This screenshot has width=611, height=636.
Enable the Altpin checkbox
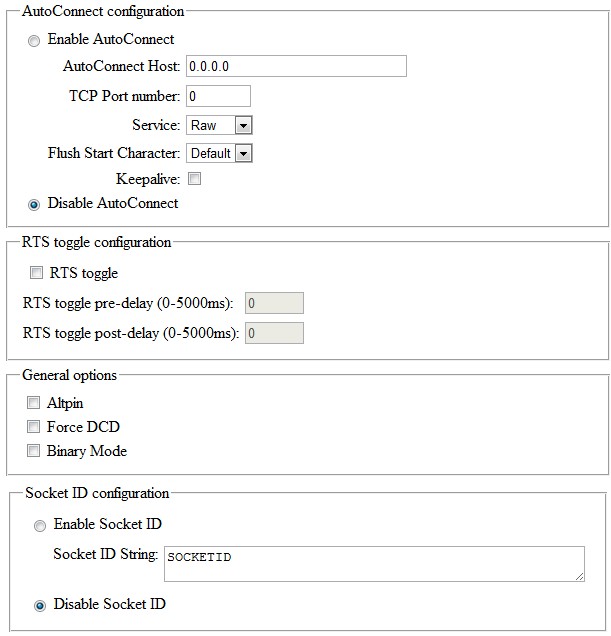(33, 402)
